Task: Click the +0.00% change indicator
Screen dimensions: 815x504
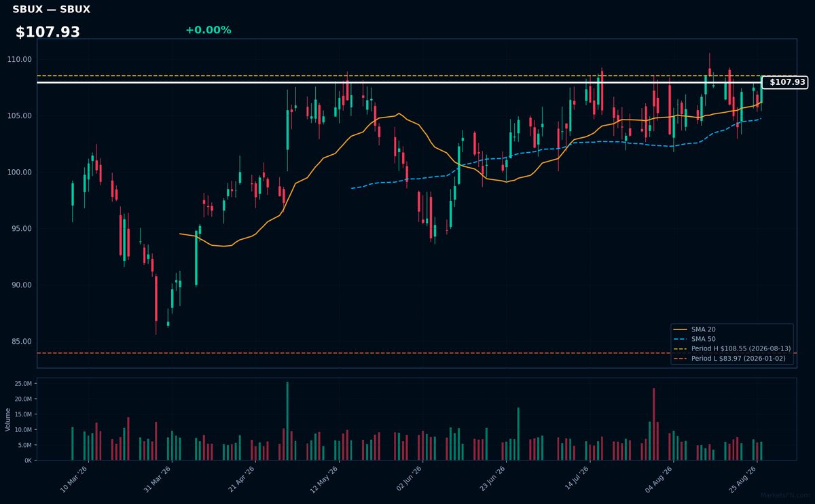Action: [x=208, y=30]
